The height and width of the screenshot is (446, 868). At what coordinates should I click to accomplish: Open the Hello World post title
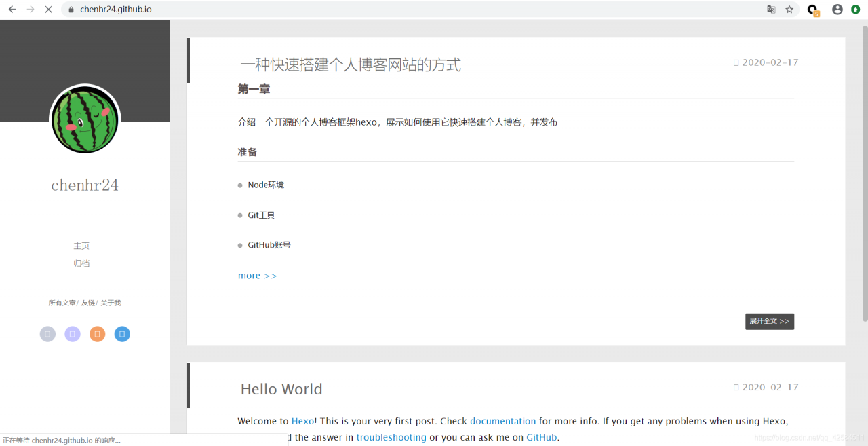[281, 389]
